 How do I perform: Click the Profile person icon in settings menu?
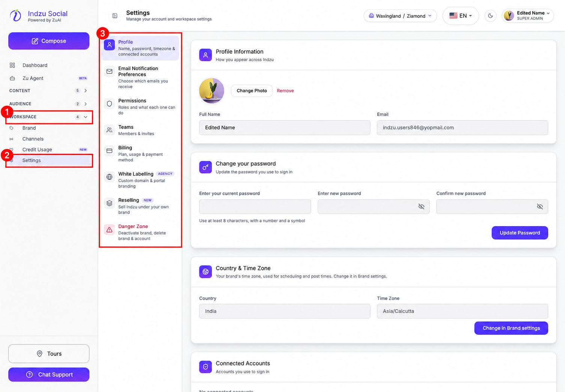[x=110, y=45]
